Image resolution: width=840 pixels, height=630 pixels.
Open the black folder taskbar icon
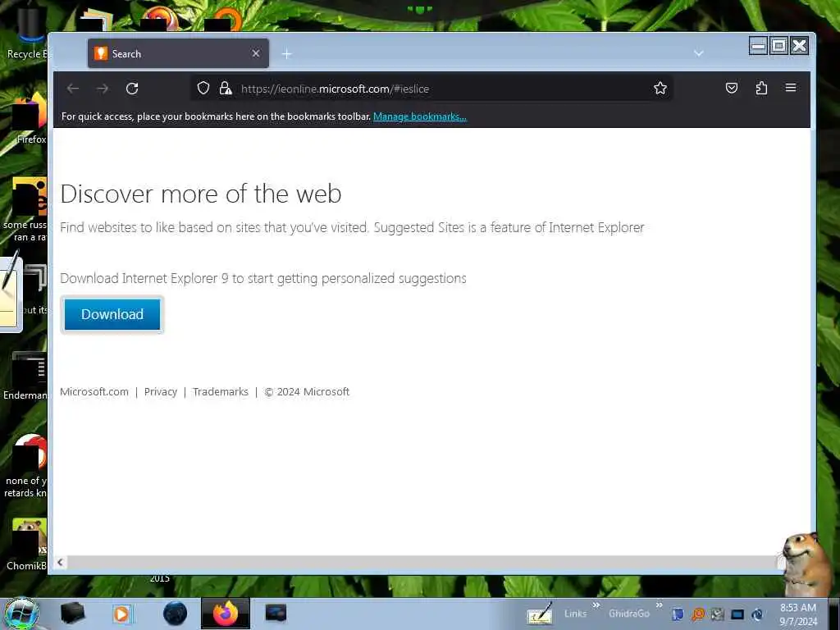coord(72,614)
